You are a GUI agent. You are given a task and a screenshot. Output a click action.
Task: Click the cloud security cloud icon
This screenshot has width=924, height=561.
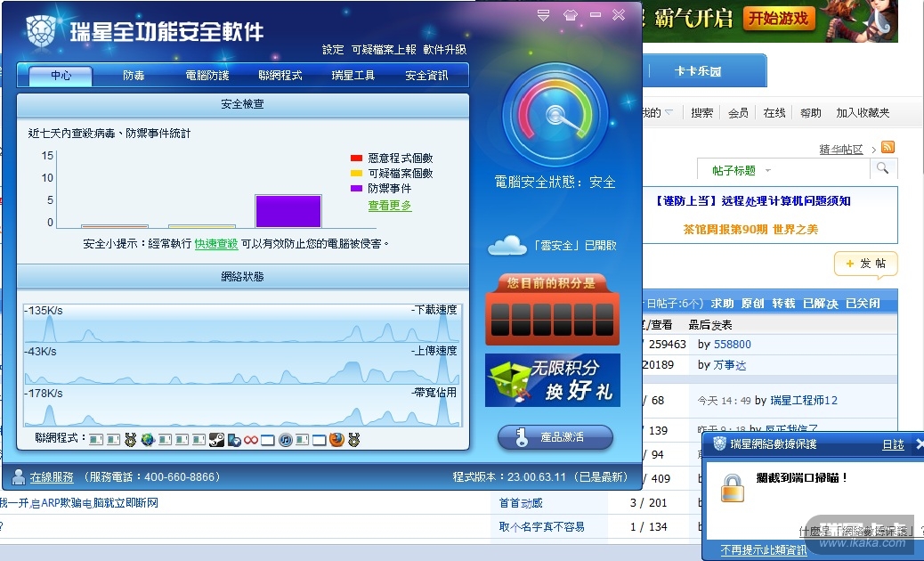507,245
